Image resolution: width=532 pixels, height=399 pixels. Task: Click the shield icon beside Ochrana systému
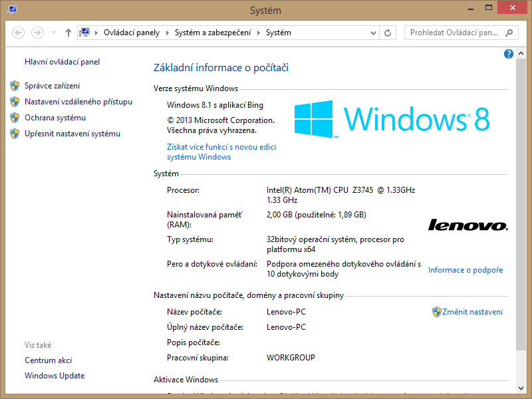coord(15,118)
